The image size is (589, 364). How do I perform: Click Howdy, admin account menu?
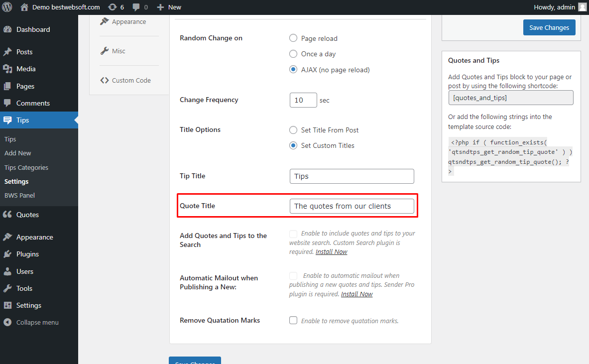coord(555,7)
